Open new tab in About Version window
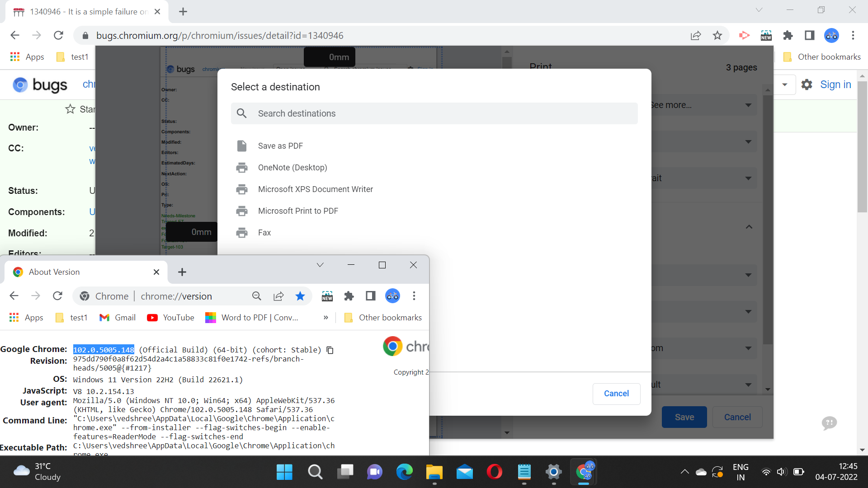 (x=182, y=272)
